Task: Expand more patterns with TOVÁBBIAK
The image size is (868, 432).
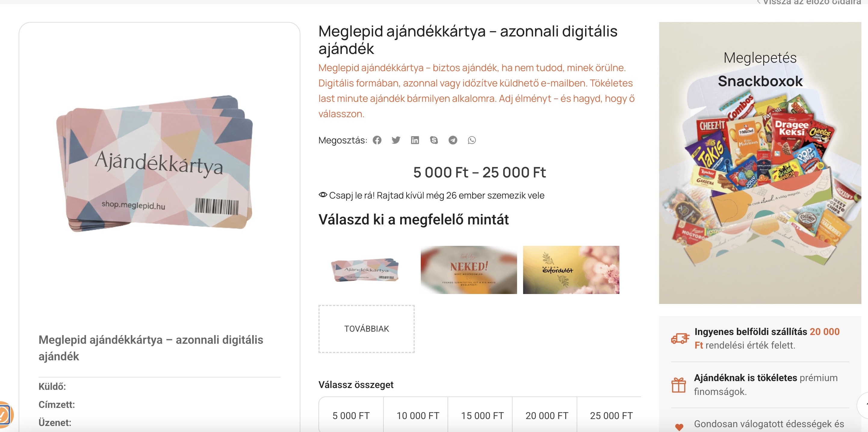Action: coord(367,329)
